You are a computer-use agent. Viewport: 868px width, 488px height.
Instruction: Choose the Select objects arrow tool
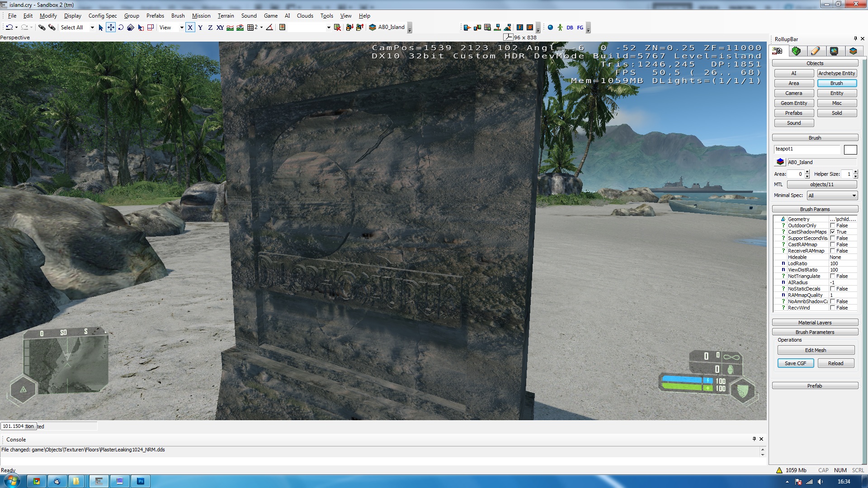click(101, 28)
